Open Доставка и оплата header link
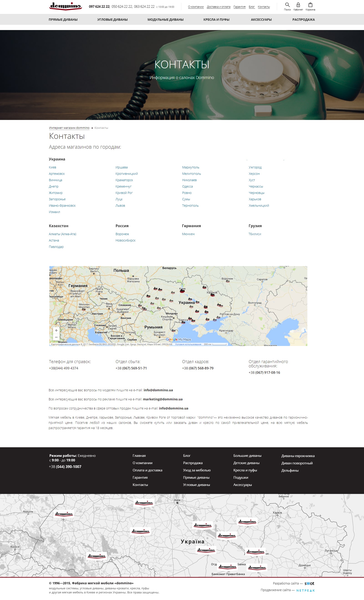Viewport: 364px width, 600px height. coord(218,7)
